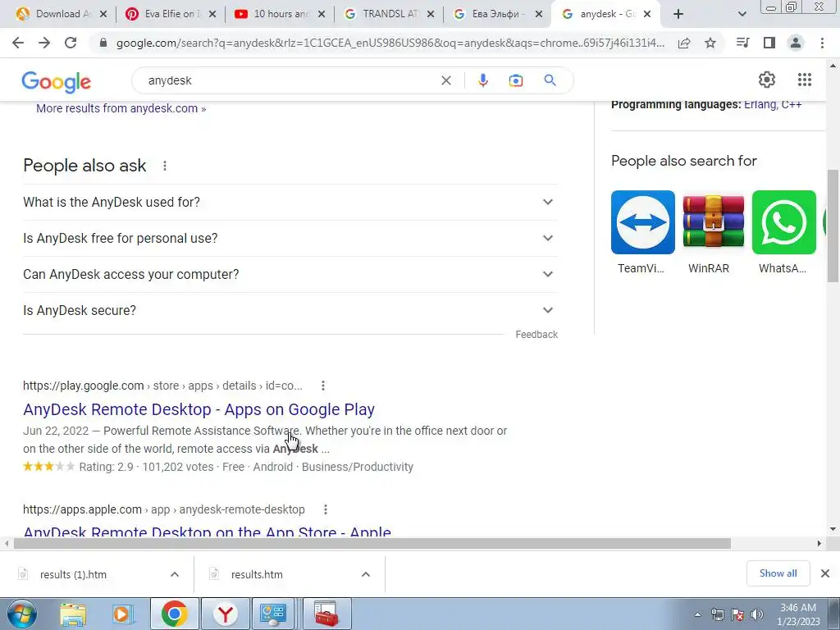Open the results (1).htm downloaded file
This screenshot has height=630, width=840.
pos(73,574)
